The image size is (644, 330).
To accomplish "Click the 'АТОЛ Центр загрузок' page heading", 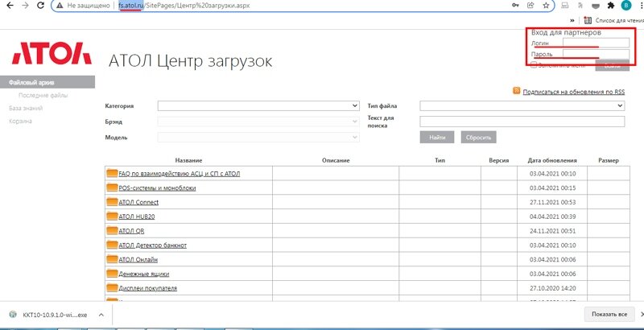I will point(190,61).
